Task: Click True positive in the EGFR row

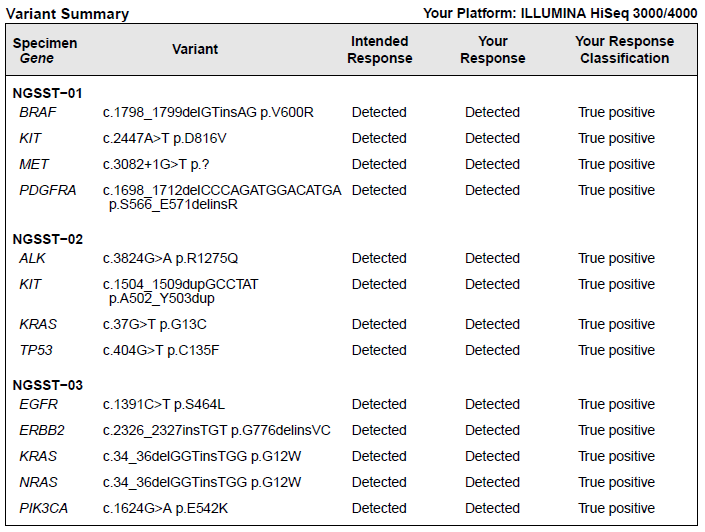Action: (x=616, y=404)
